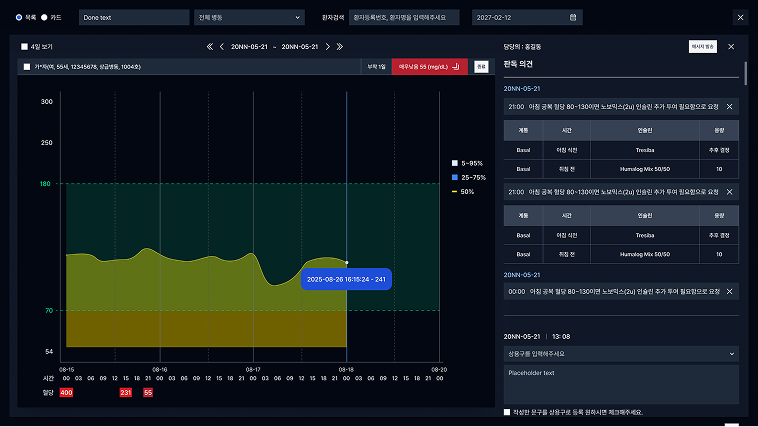Click the blue 25~75% legend swatch
This screenshot has height=427, width=758.
(454, 176)
